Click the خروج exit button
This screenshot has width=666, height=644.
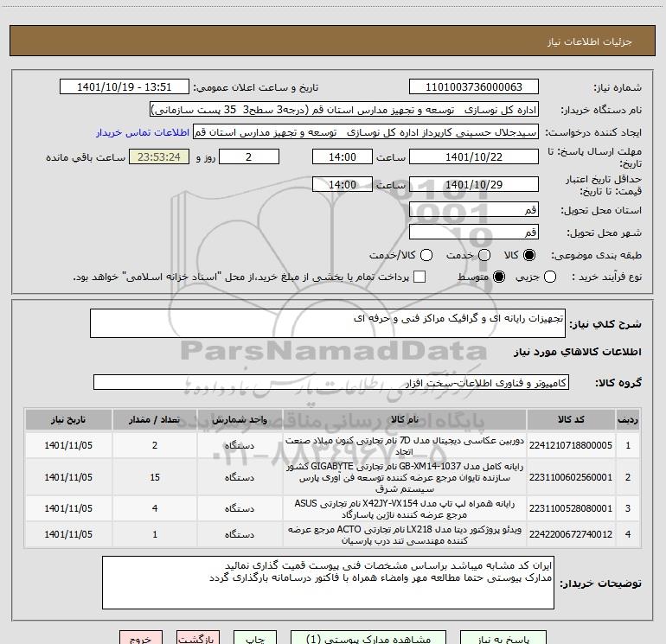tap(141, 638)
